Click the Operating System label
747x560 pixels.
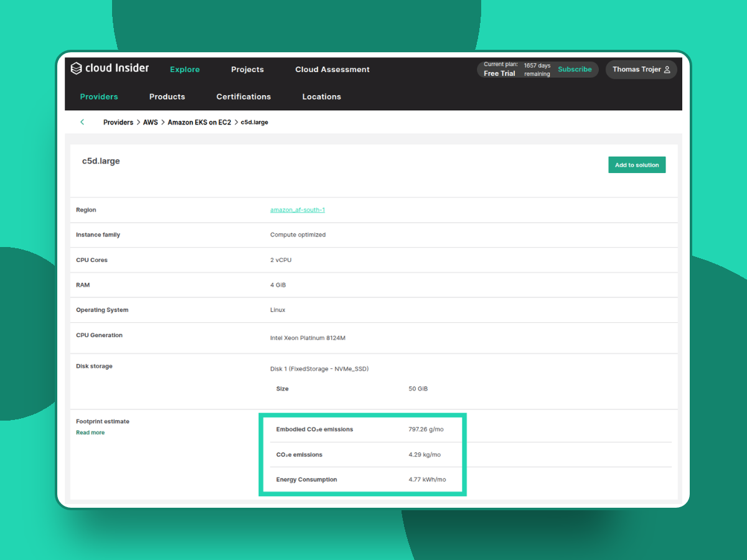coord(102,310)
